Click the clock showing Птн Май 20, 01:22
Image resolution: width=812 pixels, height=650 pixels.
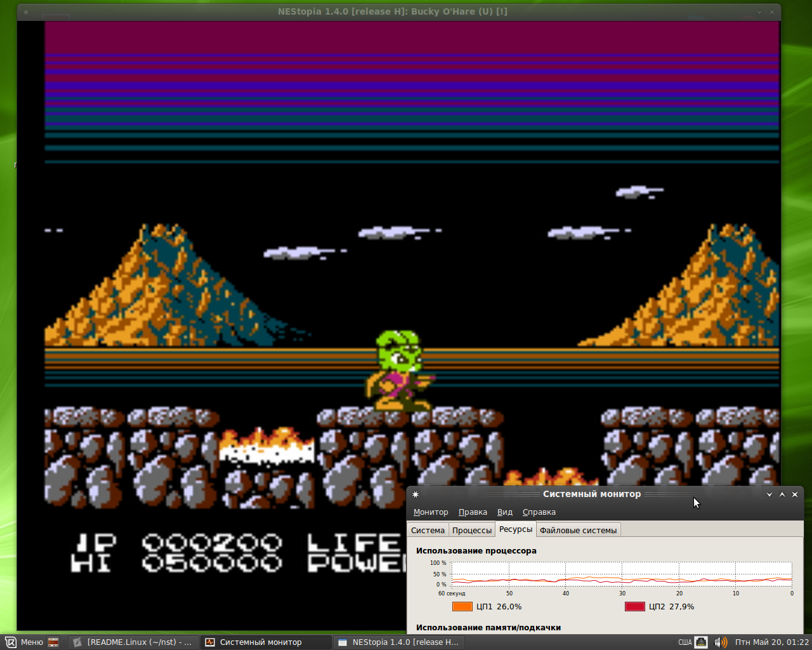coord(772,642)
